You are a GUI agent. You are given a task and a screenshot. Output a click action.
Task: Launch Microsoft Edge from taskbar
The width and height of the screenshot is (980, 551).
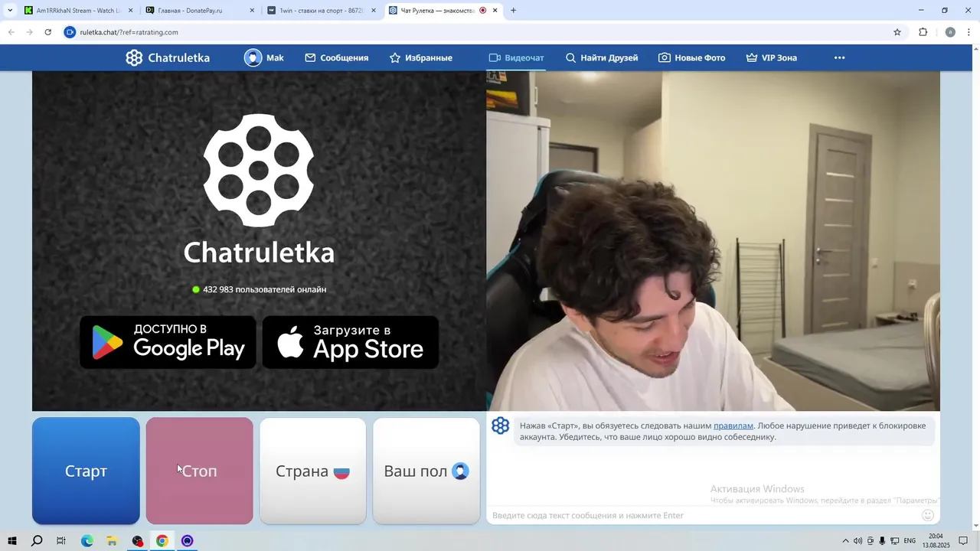(87, 541)
